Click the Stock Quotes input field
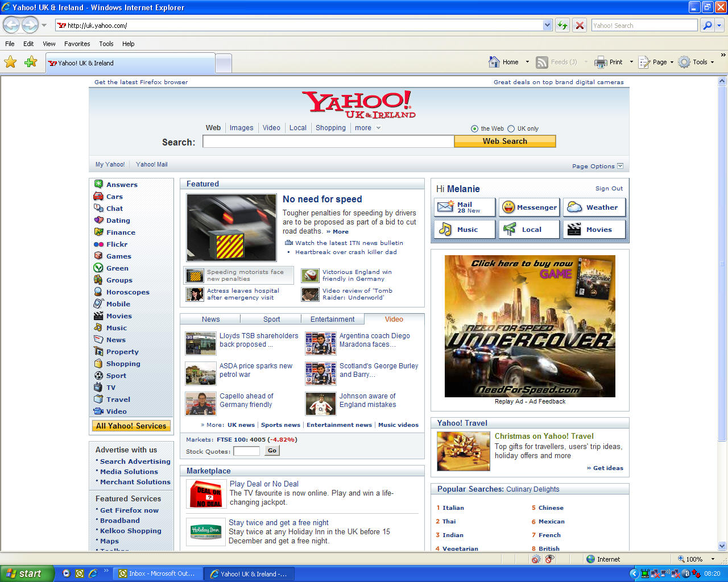Screen dimensions: 728x582 (x=246, y=451)
